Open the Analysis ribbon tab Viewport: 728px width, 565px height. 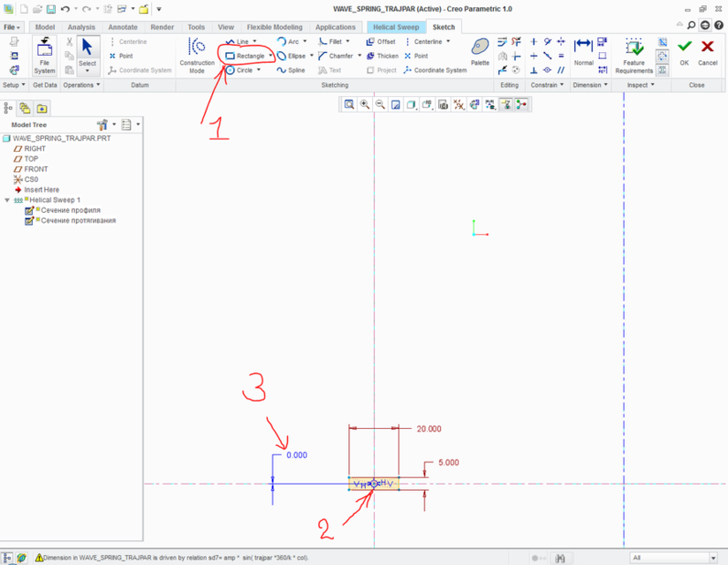pos(81,26)
